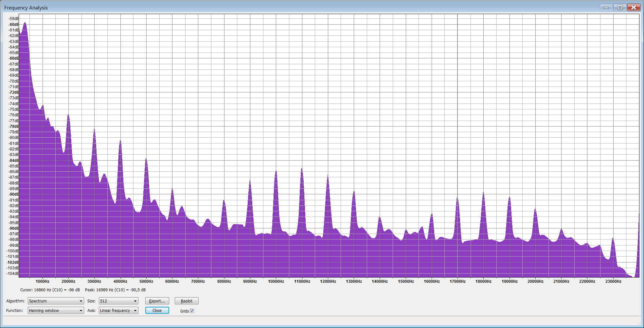Close window using red X button
Screen dimensions: 644x328
pyautogui.click(x=634, y=7)
